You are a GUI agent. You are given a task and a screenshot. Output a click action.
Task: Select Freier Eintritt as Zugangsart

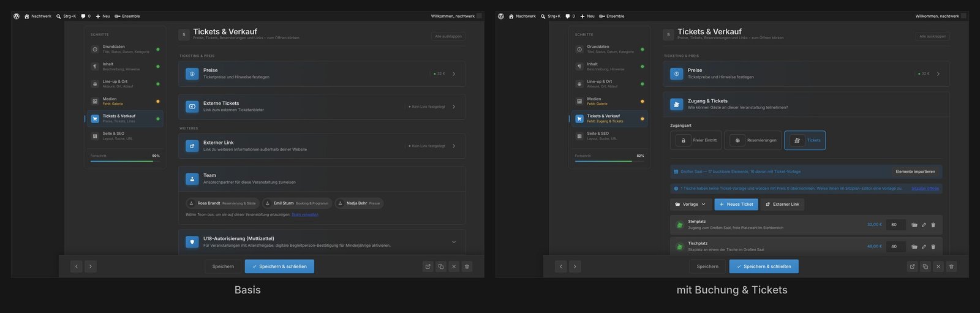point(696,140)
